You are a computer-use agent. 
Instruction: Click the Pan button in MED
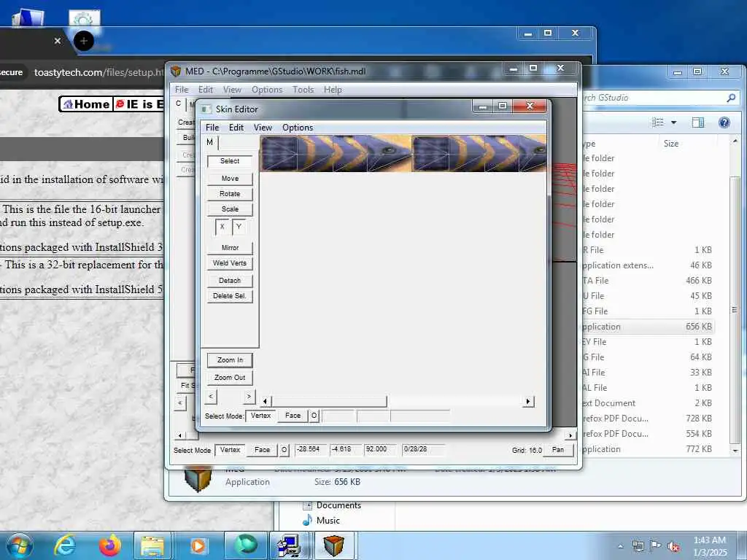[558, 449]
